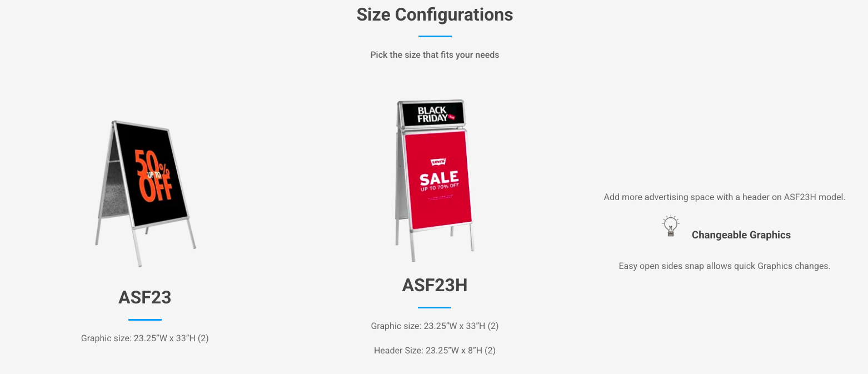The height and width of the screenshot is (374, 868).
Task: Click the Black Friday header panel on the sign
Action: 433,114
